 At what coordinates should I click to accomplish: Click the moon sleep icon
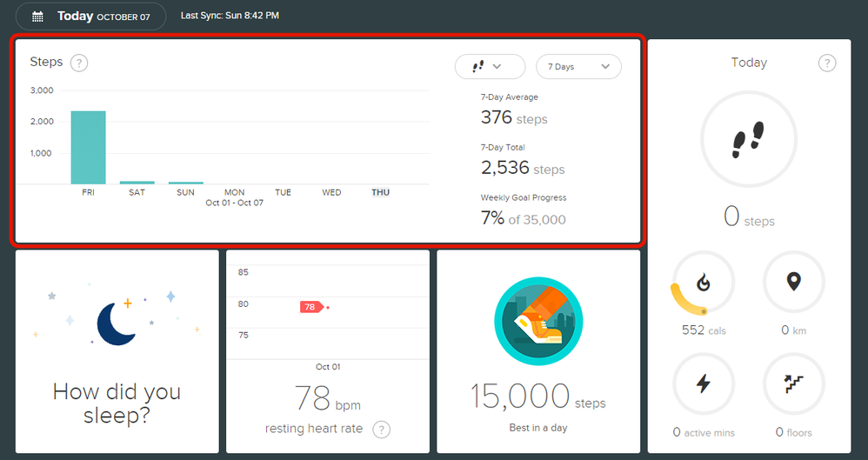[x=117, y=323]
